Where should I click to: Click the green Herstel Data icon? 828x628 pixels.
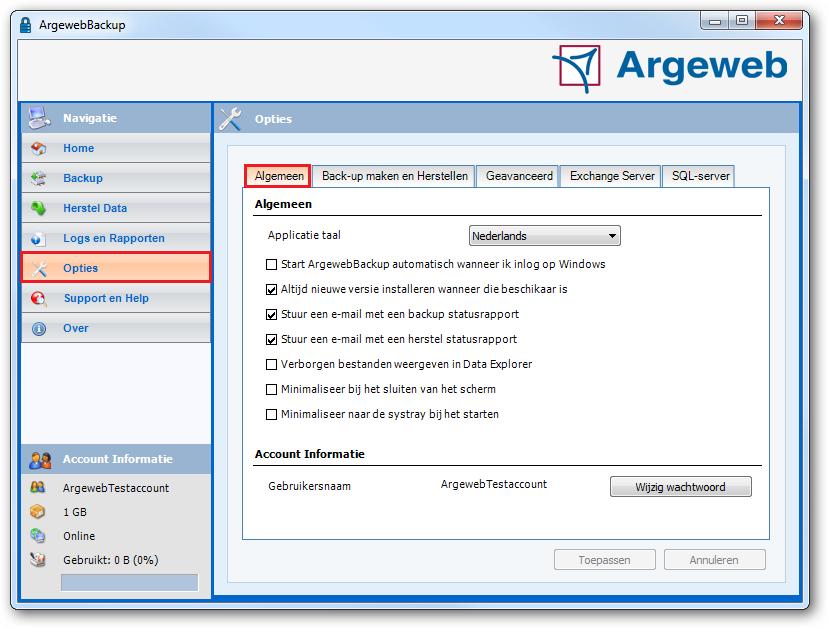pyautogui.click(x=39, y=208)
